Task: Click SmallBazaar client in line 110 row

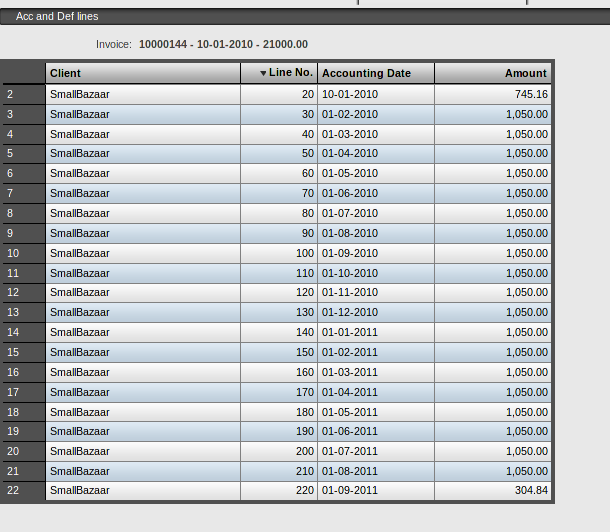Action: [x=143, y=273]
